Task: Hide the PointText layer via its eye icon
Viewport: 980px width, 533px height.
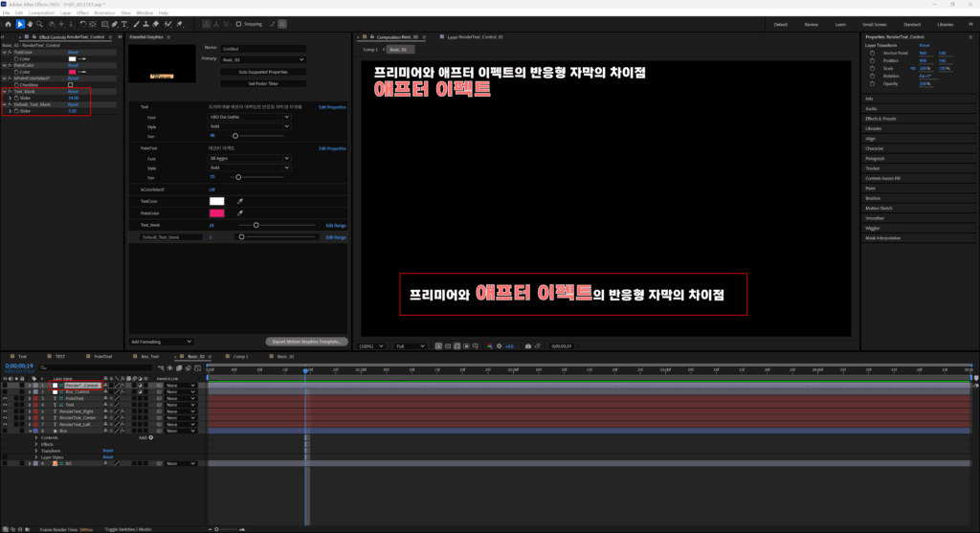Action: click(6, 398)
